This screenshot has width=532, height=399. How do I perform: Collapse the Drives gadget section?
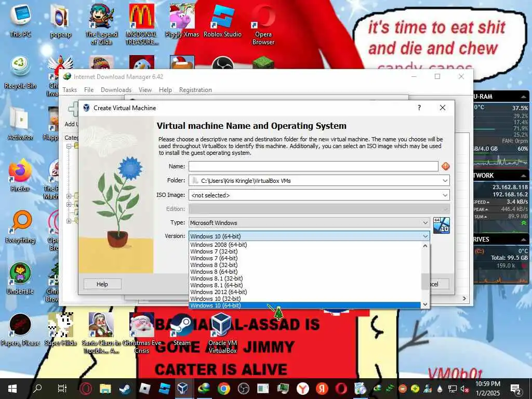point(524,240)
